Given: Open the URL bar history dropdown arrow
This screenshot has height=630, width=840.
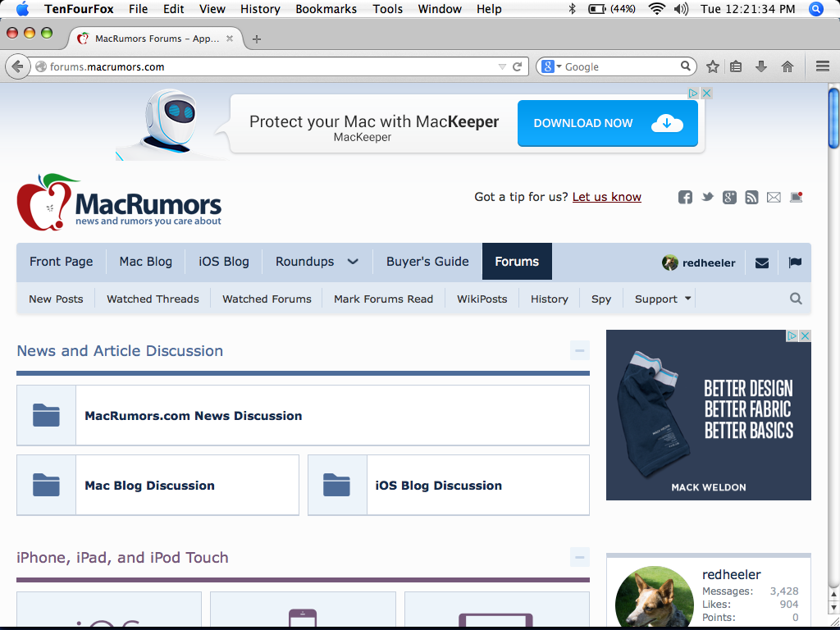Looking at the screenshot, I should (x=502, y=67).
